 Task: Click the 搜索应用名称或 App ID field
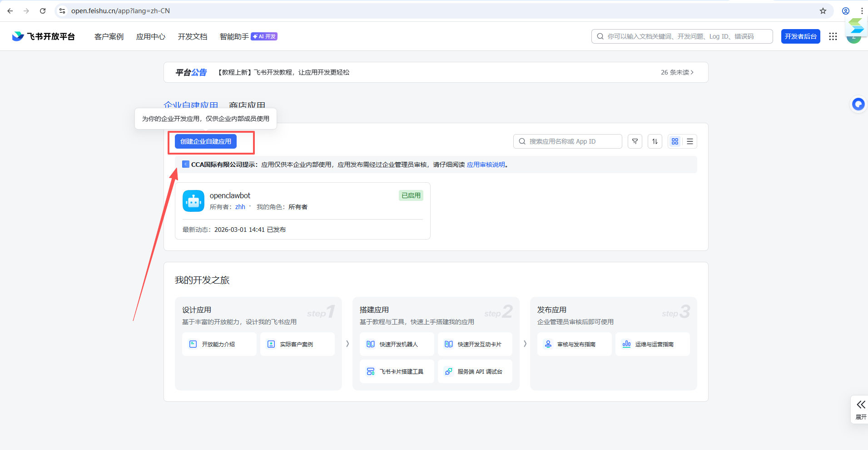pos(568,141)
